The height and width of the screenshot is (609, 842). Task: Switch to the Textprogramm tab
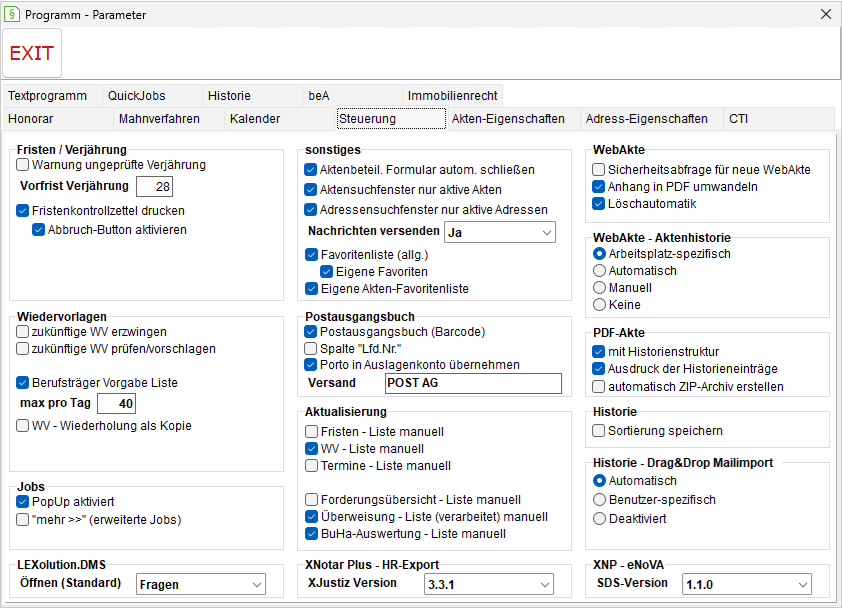(x=52, y=96)
